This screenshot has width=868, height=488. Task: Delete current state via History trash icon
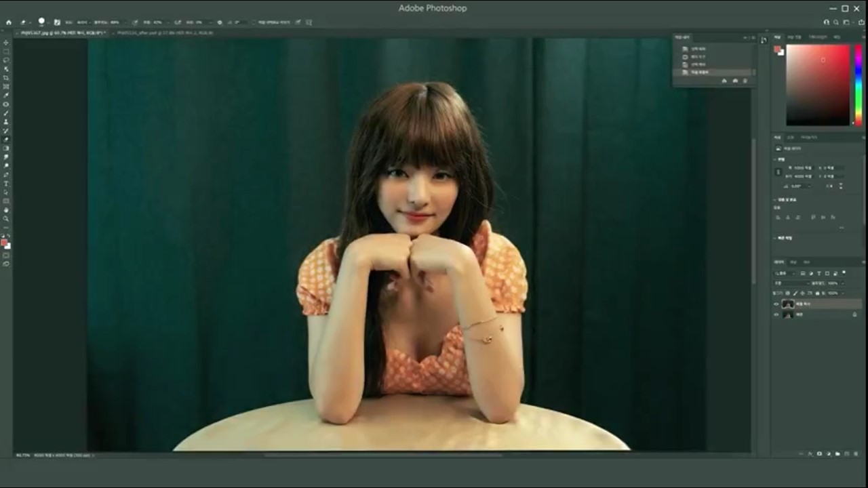click(745, 81)
